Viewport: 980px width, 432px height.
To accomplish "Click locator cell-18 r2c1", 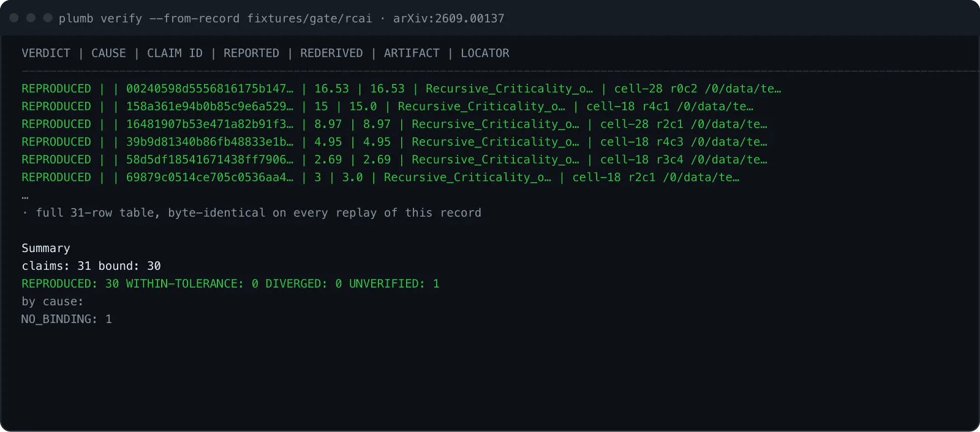I will 614,177.
